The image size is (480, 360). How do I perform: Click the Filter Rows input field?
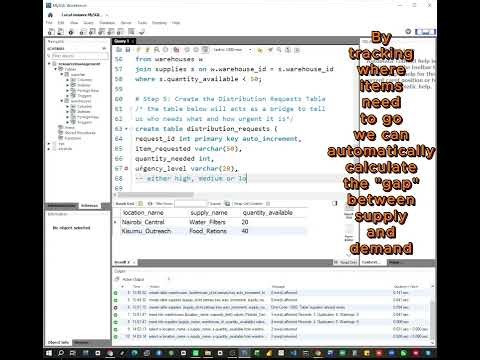191,203
